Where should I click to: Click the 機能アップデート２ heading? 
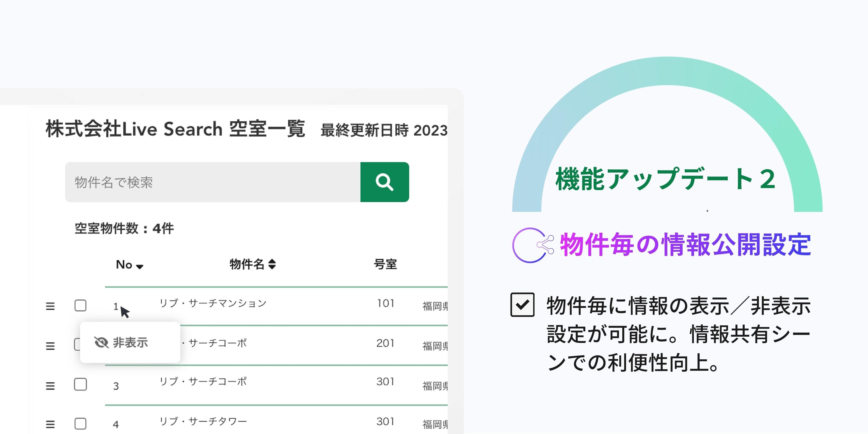[x=665, y=179]
